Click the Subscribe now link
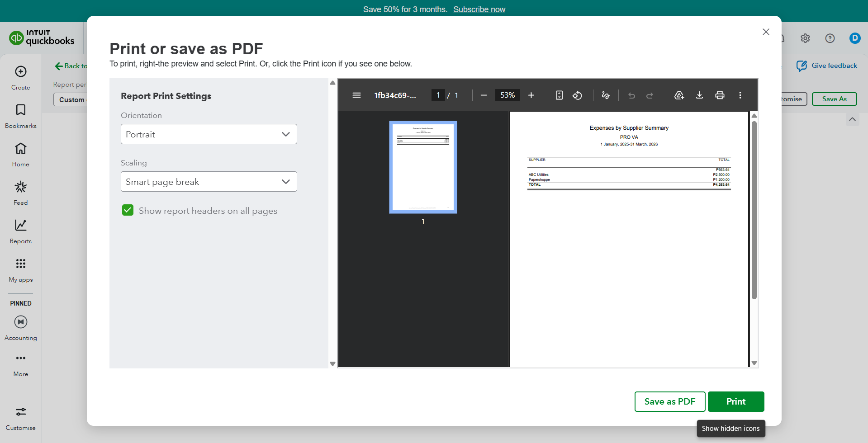The height and width of the screenshot is (443, 868). 479,9
